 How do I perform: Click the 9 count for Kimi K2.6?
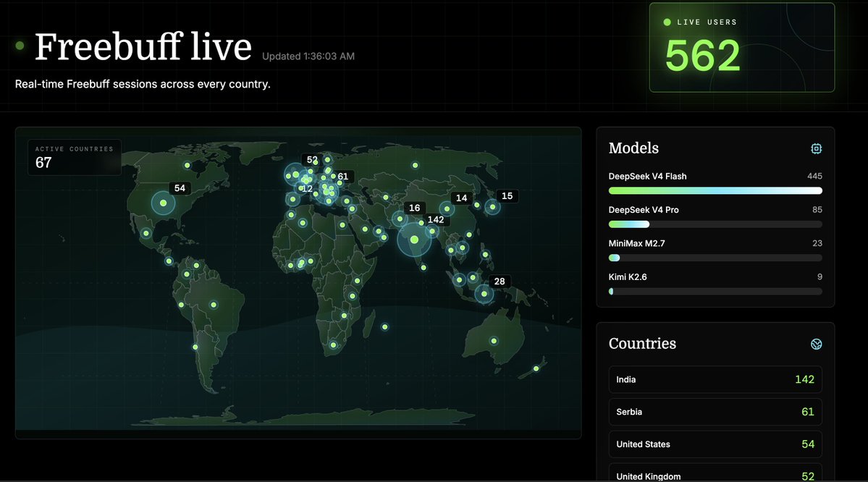pyautogui.click(x=819, y=276)
